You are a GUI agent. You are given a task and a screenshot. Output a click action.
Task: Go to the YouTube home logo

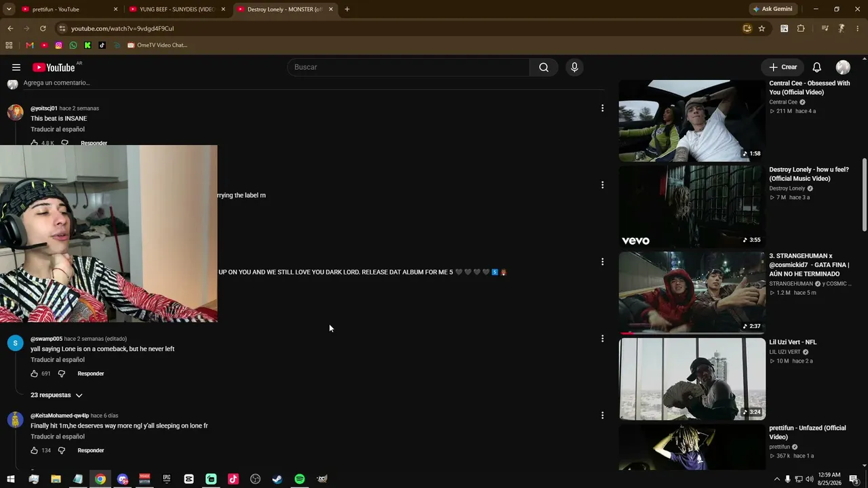(x=54, y=68)
